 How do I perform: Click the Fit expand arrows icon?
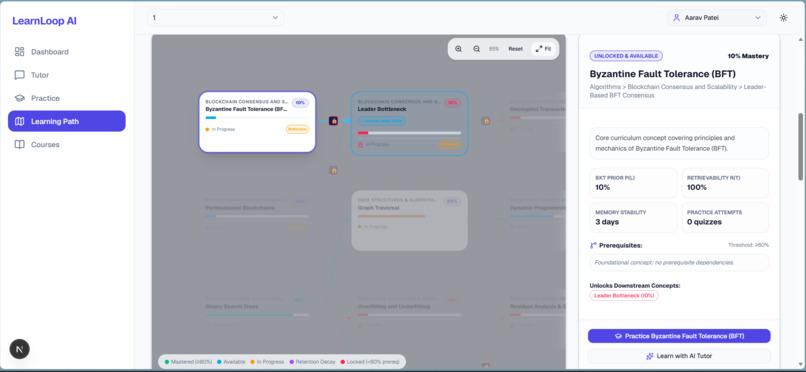click(x=539, y=49)
